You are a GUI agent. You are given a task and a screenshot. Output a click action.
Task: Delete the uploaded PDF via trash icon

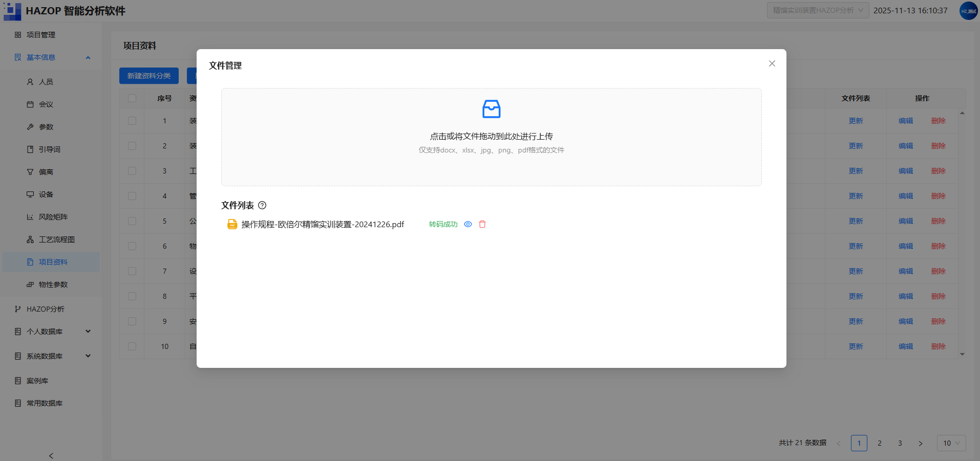point(482,224)
